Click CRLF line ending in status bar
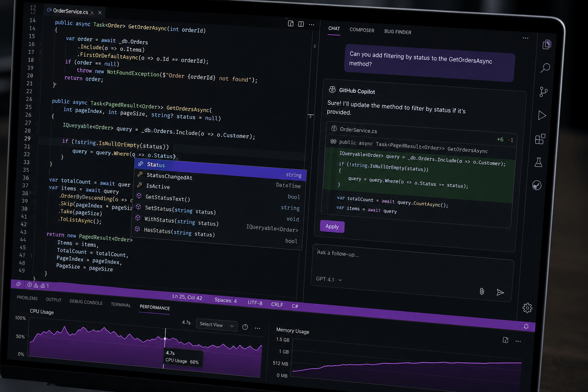Screen dimensions: 588x392 click(277, 305)
